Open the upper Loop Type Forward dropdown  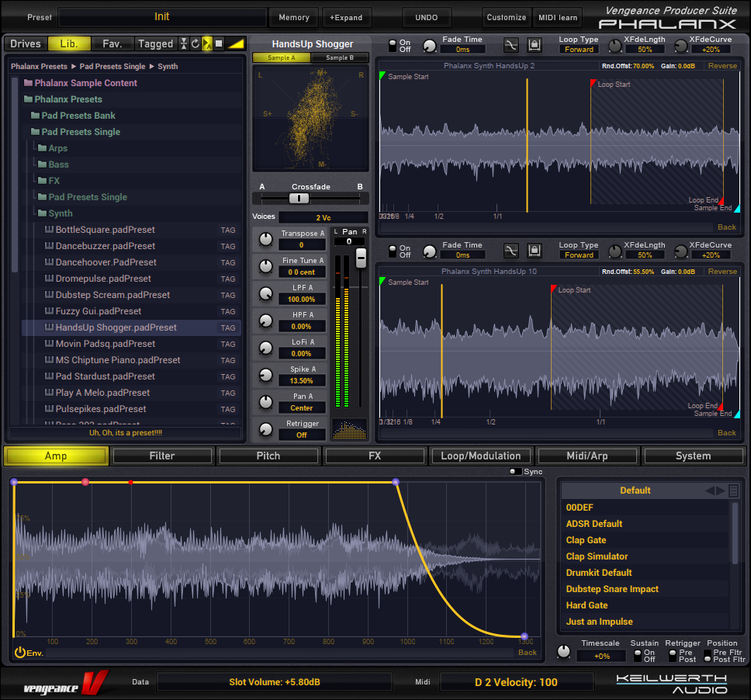[579, 50]
